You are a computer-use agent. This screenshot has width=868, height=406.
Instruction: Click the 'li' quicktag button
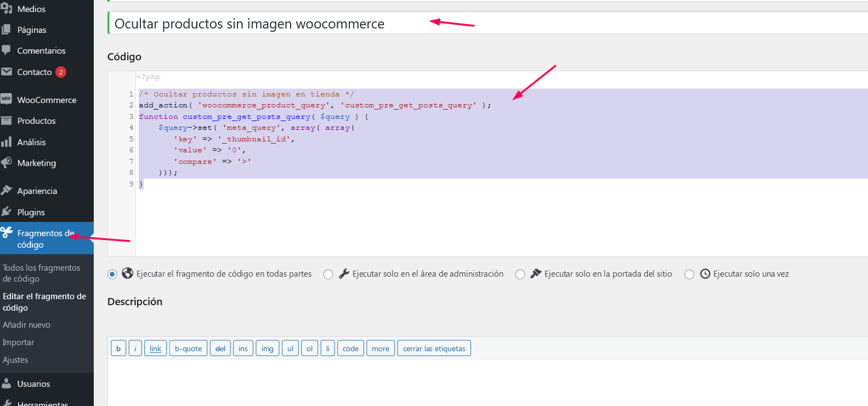click(x=328, y=348)
